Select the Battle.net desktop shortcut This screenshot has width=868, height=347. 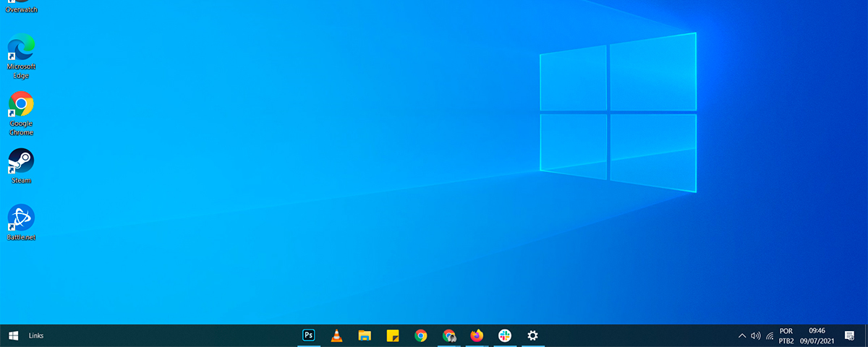[21, 223]
